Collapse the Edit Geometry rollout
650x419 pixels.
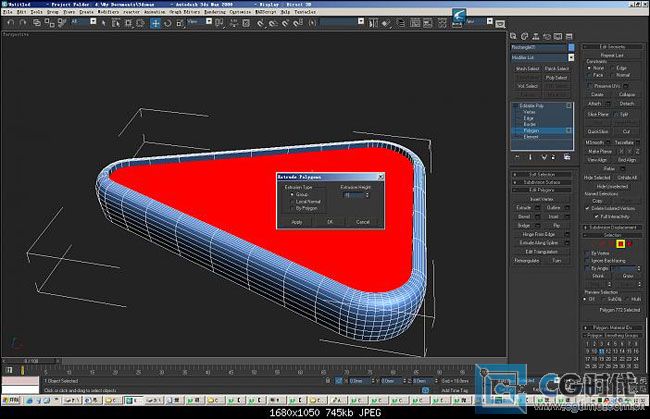(x=612, y=47)
